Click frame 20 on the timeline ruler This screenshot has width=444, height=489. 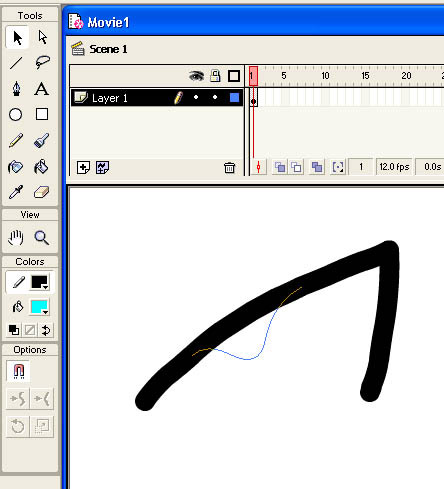(x=407, y=76)
